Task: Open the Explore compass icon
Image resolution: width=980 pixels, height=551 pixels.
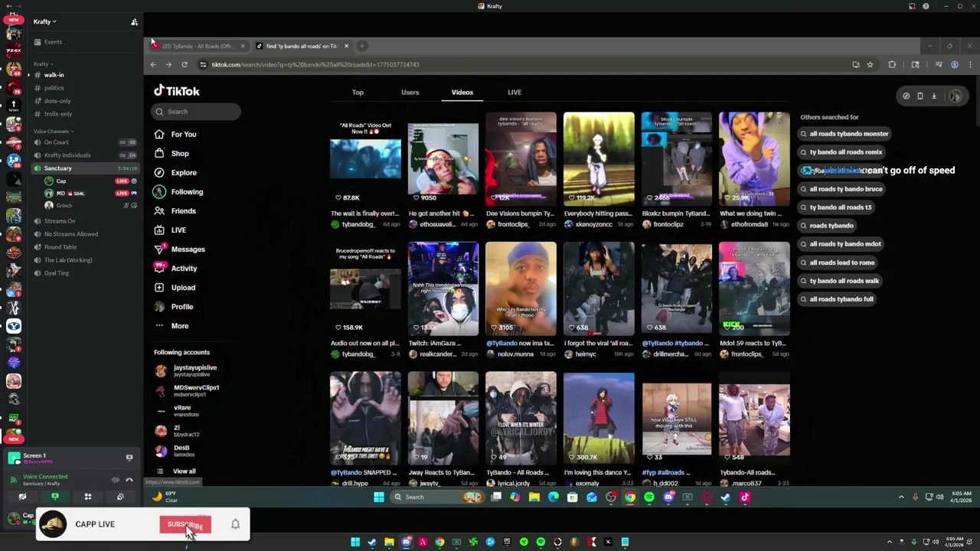Action: coord(159,172)
